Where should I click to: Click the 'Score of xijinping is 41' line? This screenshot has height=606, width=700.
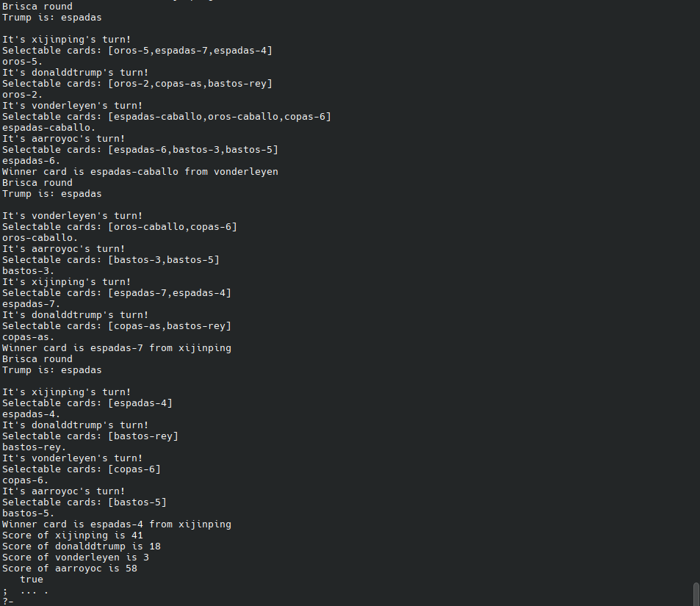(72, 535)
